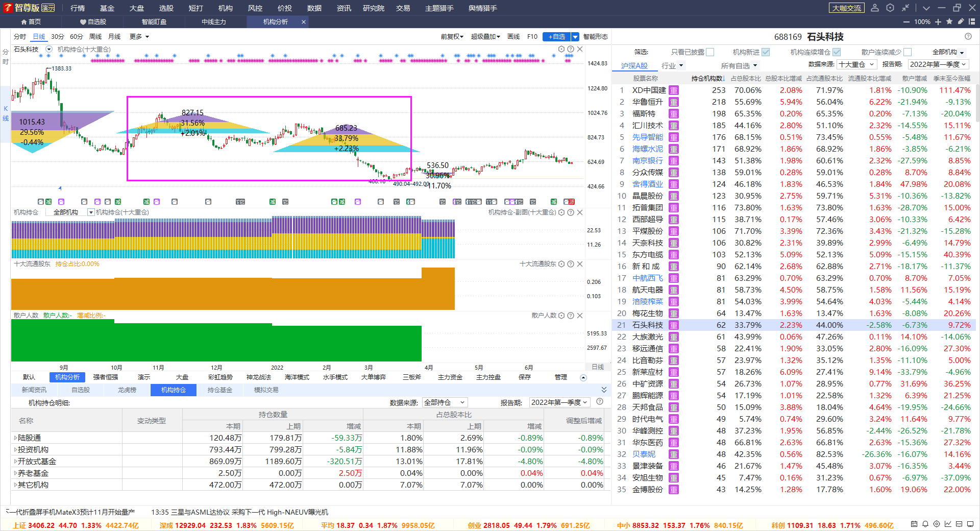Open help for 散户人数 sub-chart
Image resolution: width=980 pixels, height=531 pixels.
[571, 316]
